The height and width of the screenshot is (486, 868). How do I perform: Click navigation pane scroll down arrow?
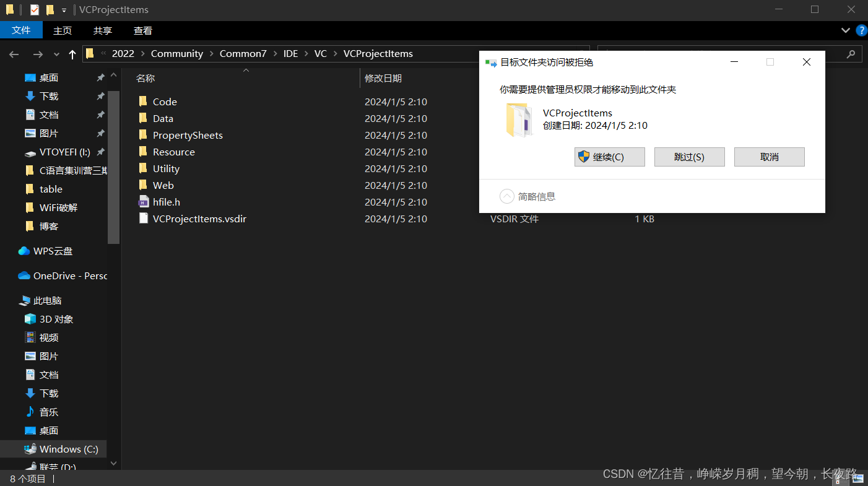click(113, 462)
